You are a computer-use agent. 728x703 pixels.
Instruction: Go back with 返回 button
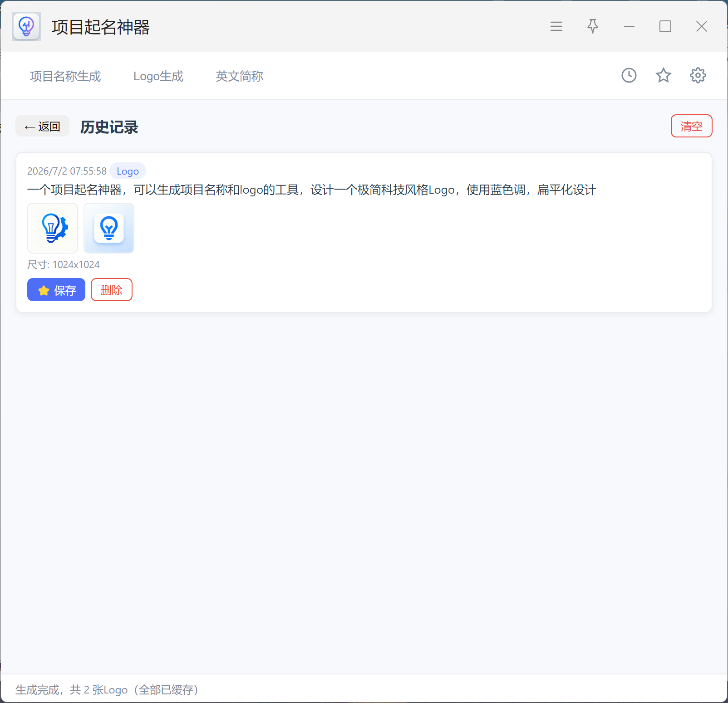coord(42,126)
